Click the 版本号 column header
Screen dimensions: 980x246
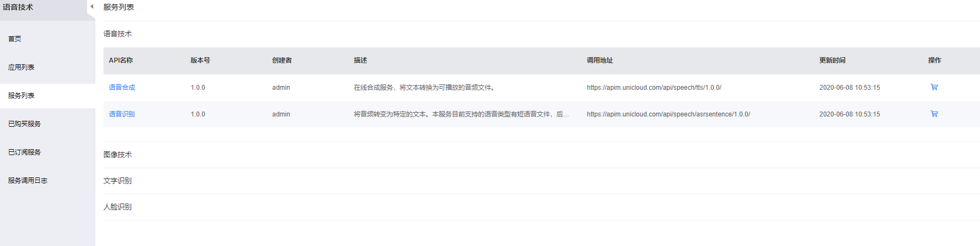200,60
